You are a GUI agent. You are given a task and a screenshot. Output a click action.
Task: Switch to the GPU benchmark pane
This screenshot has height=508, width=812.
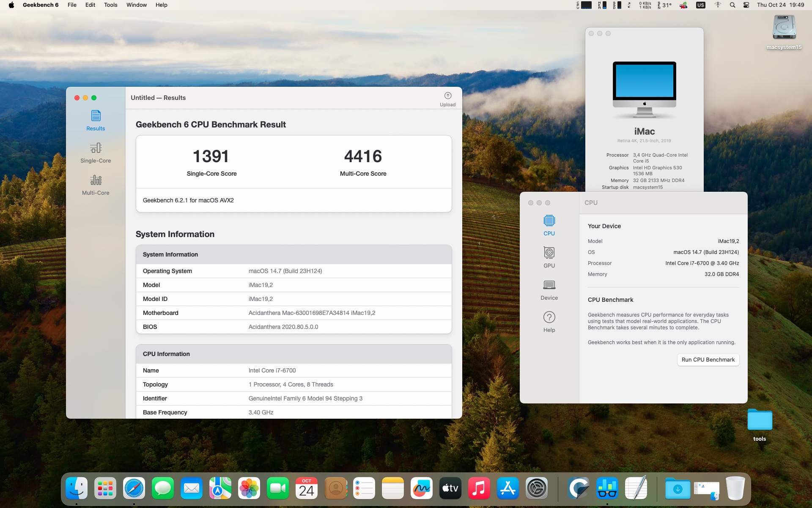point(549,257)
